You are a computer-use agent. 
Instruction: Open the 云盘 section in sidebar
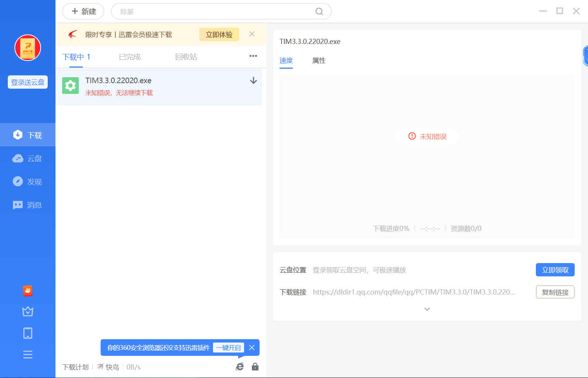click(28, 159)
